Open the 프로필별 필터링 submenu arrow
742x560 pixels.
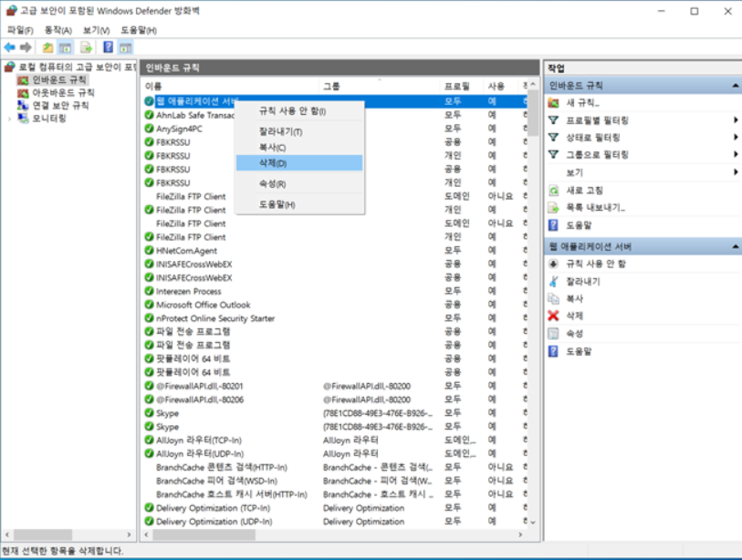(x=736, y=120)
